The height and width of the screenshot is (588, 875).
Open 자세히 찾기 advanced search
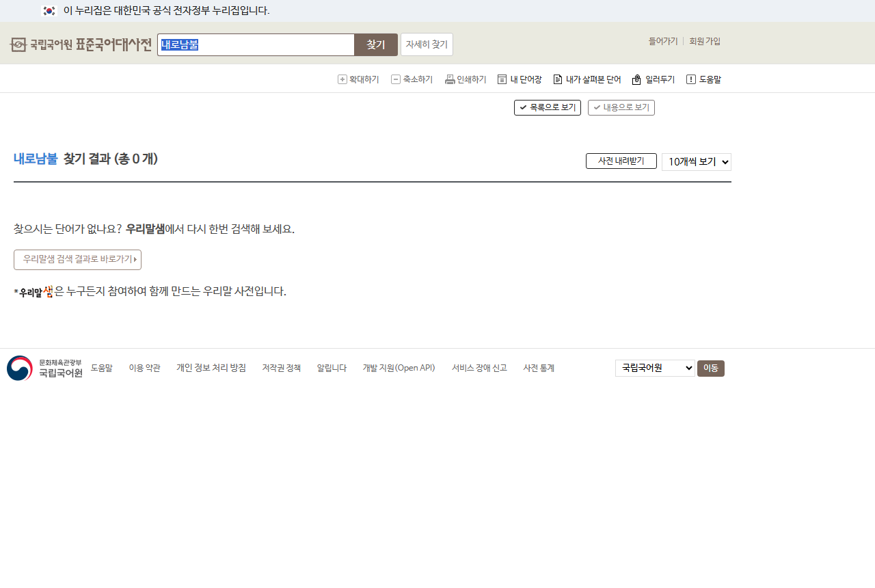click(x=427, y=44)
